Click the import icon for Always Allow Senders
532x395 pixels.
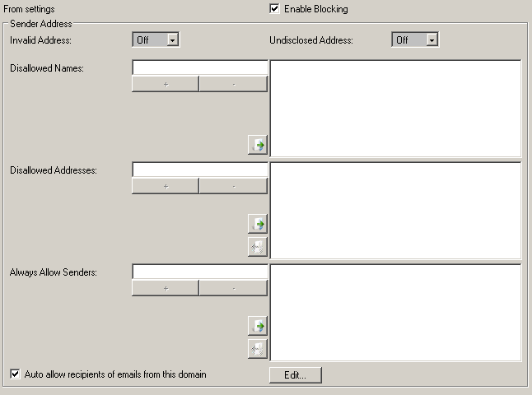tap(258, 326)
